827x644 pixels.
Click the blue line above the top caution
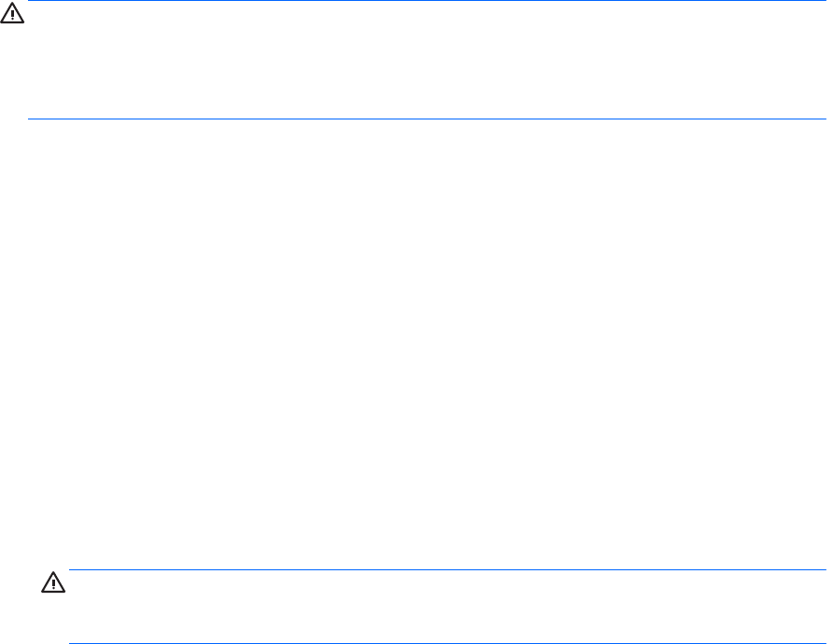420,2
